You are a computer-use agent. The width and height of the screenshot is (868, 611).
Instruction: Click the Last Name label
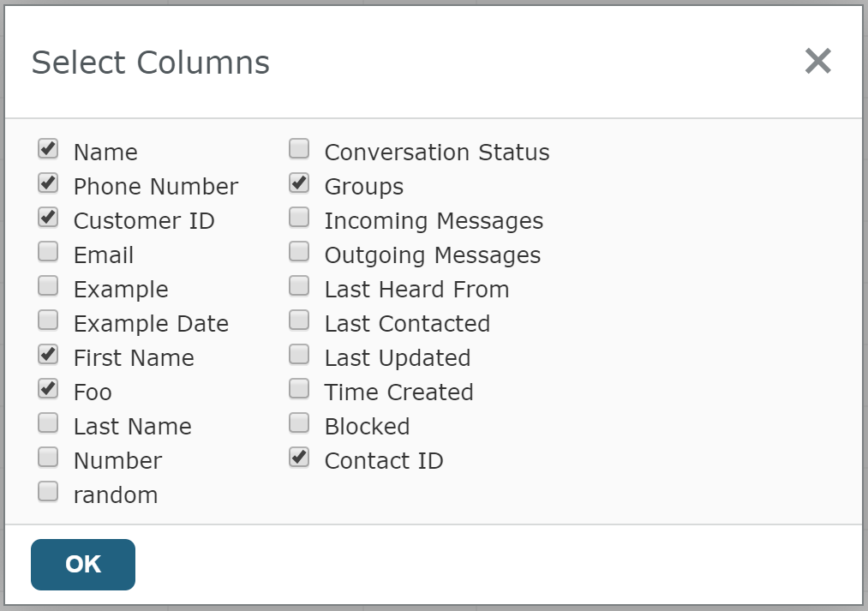click(132, 427)
